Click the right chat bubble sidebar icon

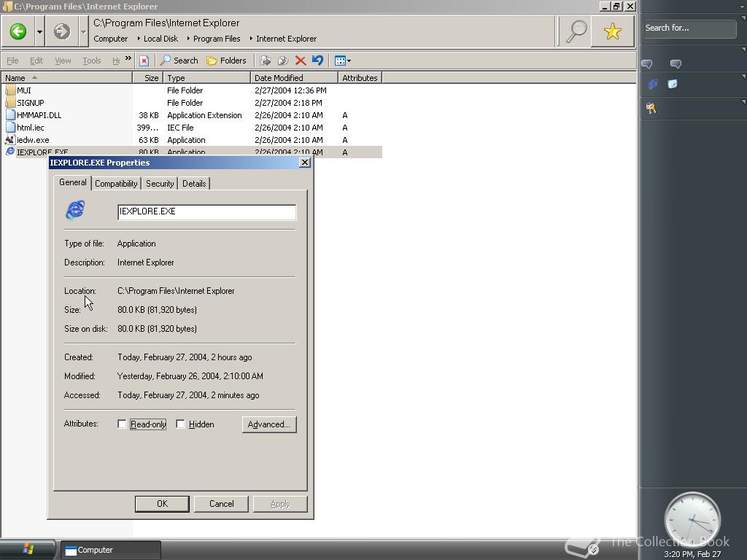click(x=676, y=64)
